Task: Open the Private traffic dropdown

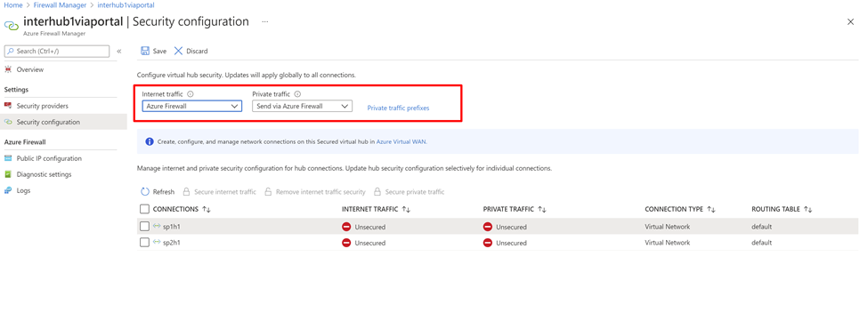Action: click(x=303, y=106)
